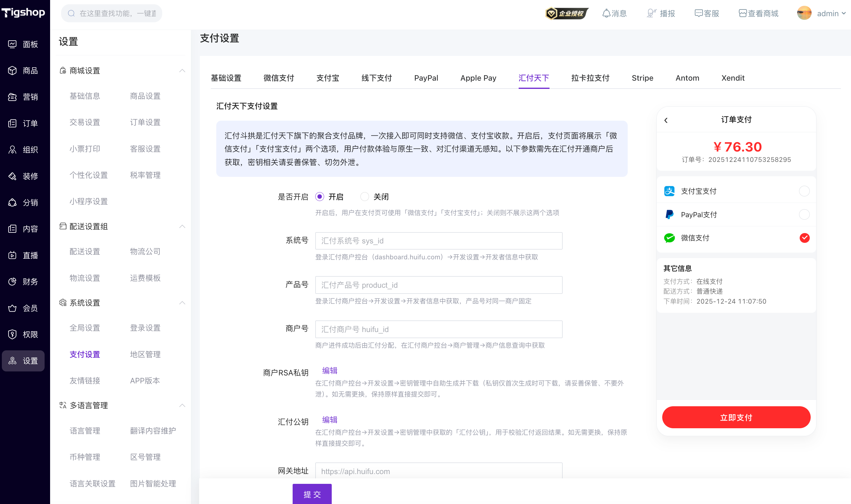Open the 查看商城 store icon
The width and height of the screenshot is (851, 504).
pos(743,13)
